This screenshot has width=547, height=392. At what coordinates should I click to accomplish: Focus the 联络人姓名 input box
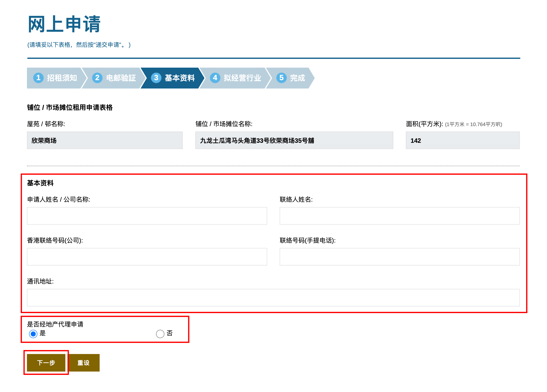[x=400, y=216]
